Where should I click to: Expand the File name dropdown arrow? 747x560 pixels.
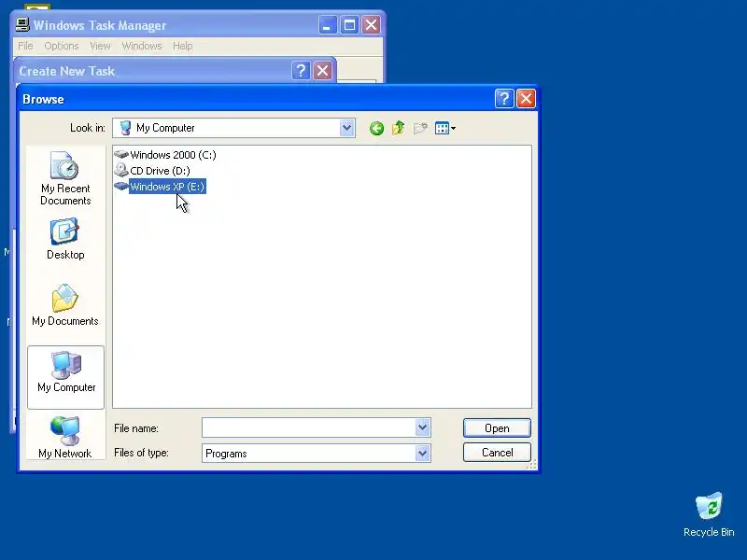[x=423, y=427]
